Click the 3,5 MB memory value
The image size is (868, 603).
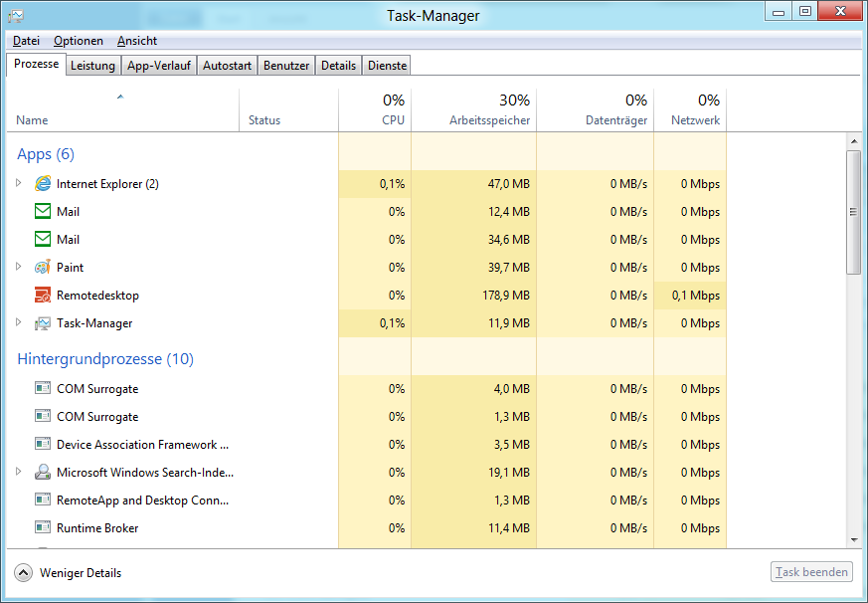coord(511,445)
